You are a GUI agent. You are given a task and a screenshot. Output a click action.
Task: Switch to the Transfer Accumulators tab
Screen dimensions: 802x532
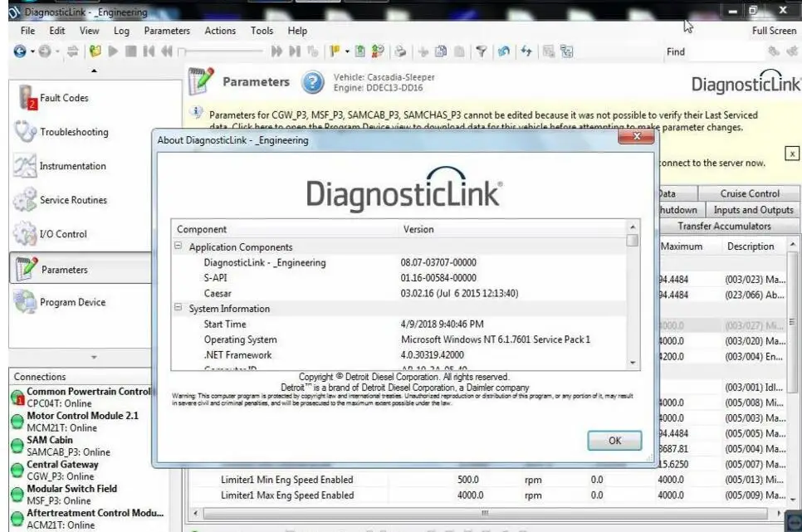coord(724,226)
